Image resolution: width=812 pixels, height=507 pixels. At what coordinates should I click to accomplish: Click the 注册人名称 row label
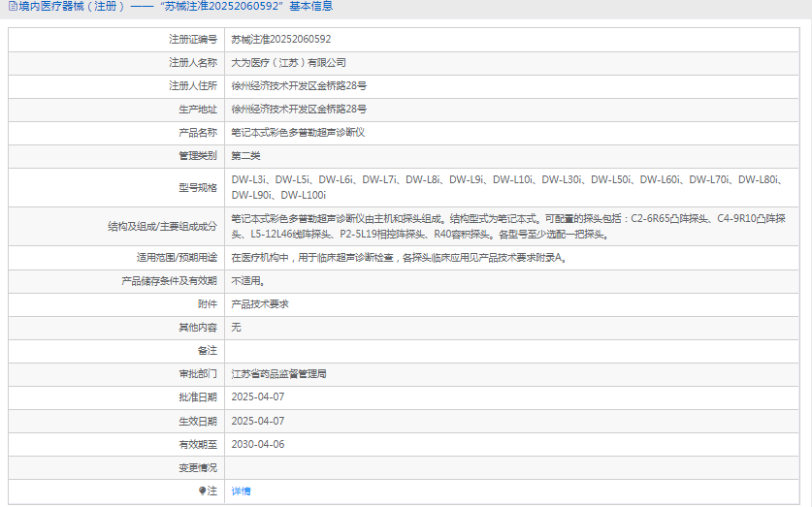193,63
